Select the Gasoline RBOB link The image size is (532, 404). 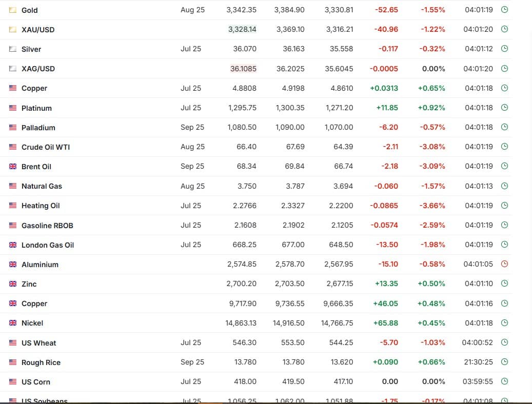(47, 226)
